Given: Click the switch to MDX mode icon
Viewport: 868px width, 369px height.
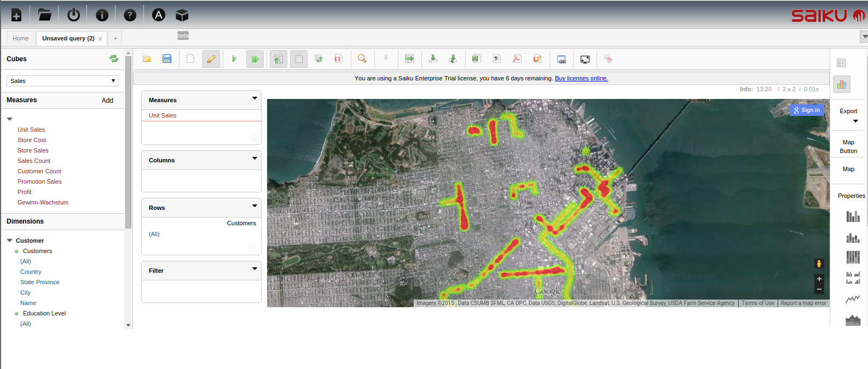Looking at the screenshot, I should [x=537, y=59].
